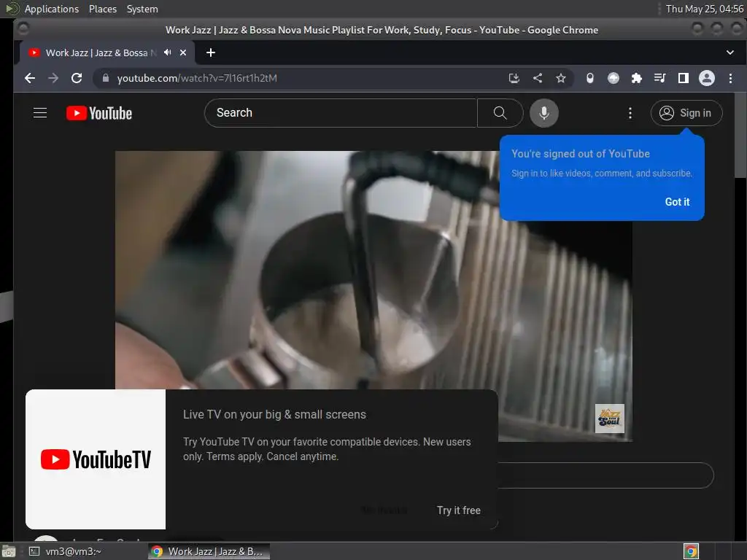The height and width of the screenshot is (560, 747).
Task: Open YouTube settings three-dot menu
Action: point(630,113)
